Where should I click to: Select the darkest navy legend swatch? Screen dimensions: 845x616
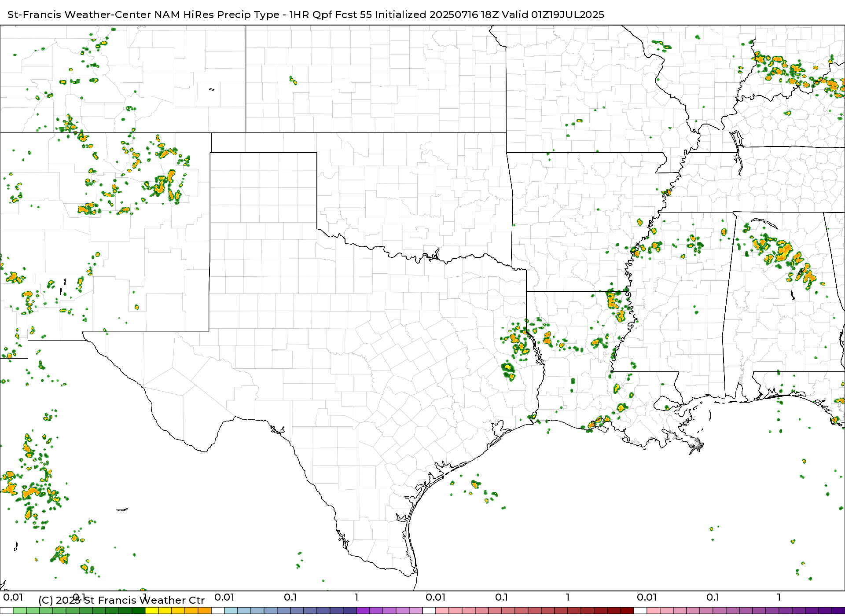click(350, 611)
